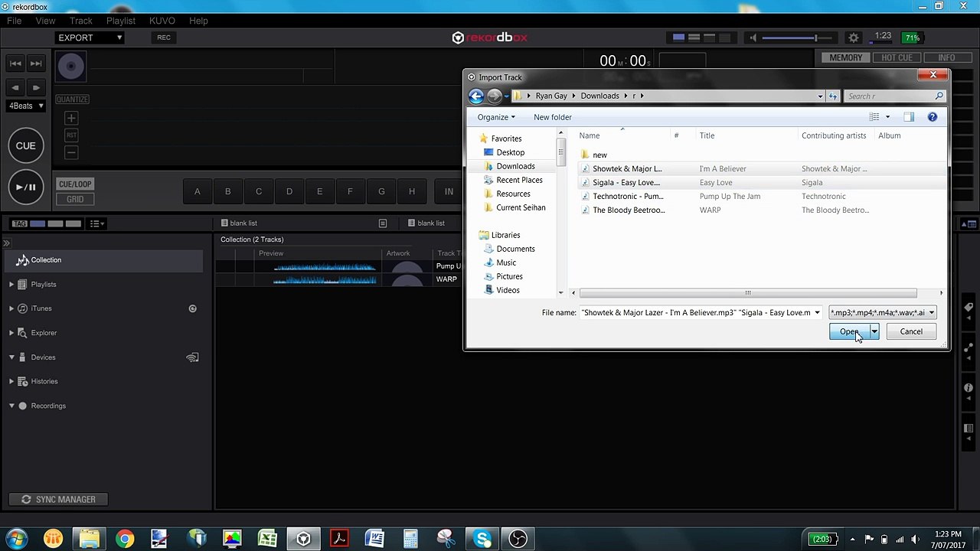980x551 pixels.
Task: Jump to next track in the player
Action: coord(36,64)
